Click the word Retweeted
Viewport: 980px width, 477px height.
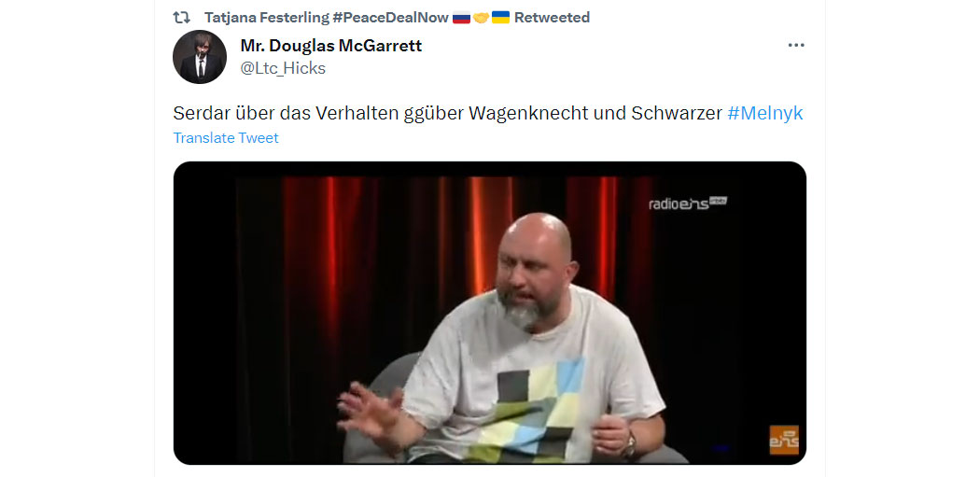552,18
